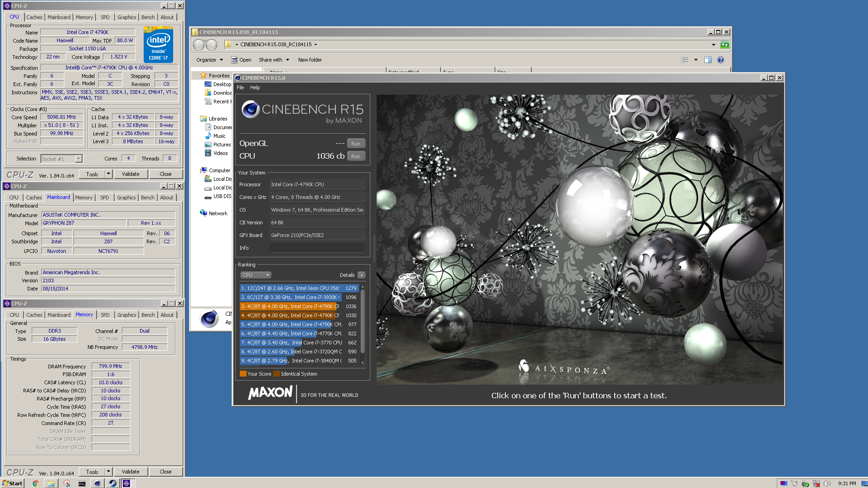Click the FPS monitor tray icon showing 60

784,483
